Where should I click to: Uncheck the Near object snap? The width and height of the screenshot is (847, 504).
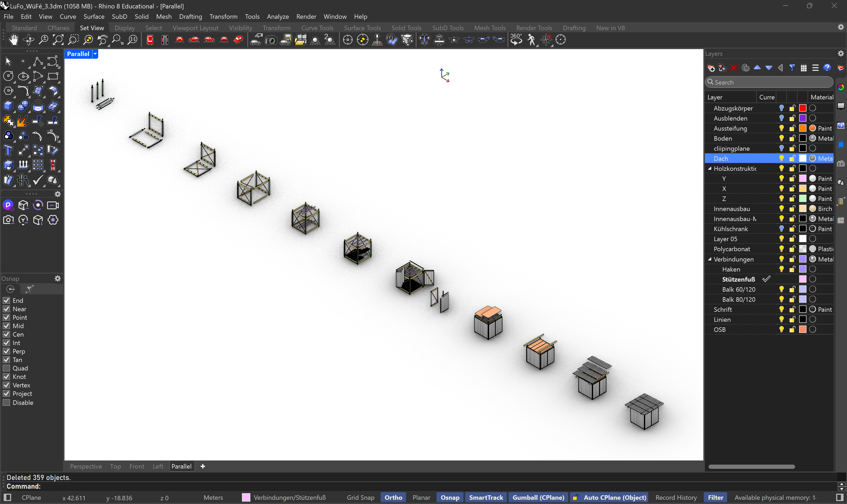pos(6,309)
